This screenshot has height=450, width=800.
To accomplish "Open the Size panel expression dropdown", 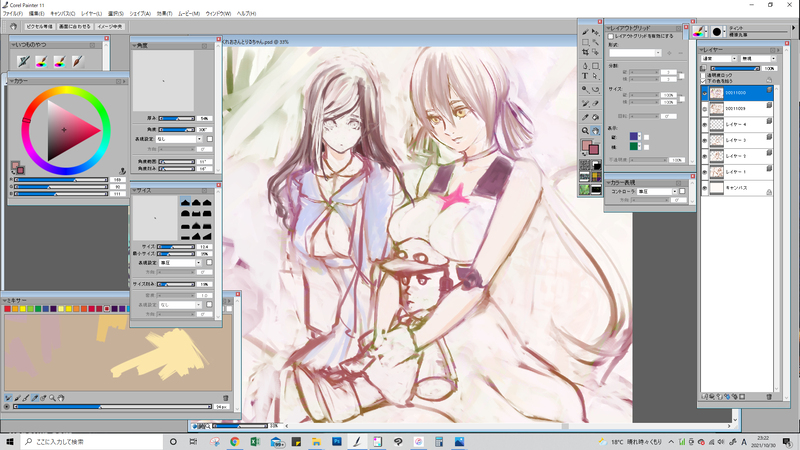I will tap(180, 262).
